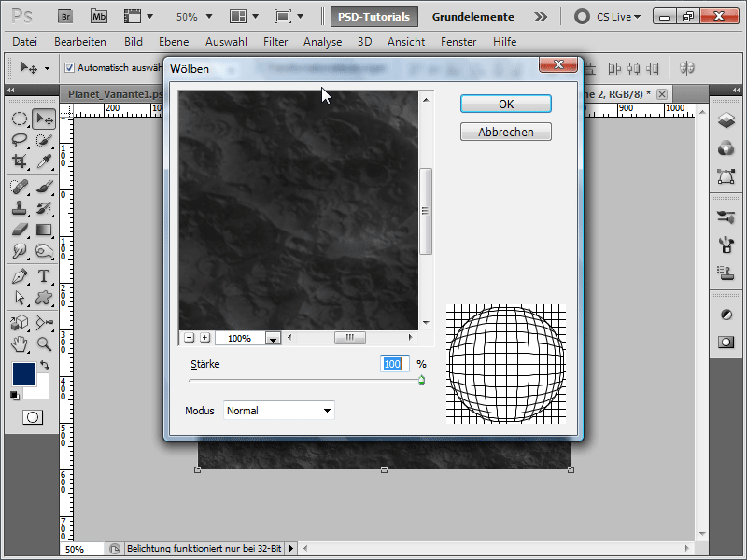Open the preview zoom percentage dropdown
Viewport: 747px width, 560px height.
tap(273, 339)
